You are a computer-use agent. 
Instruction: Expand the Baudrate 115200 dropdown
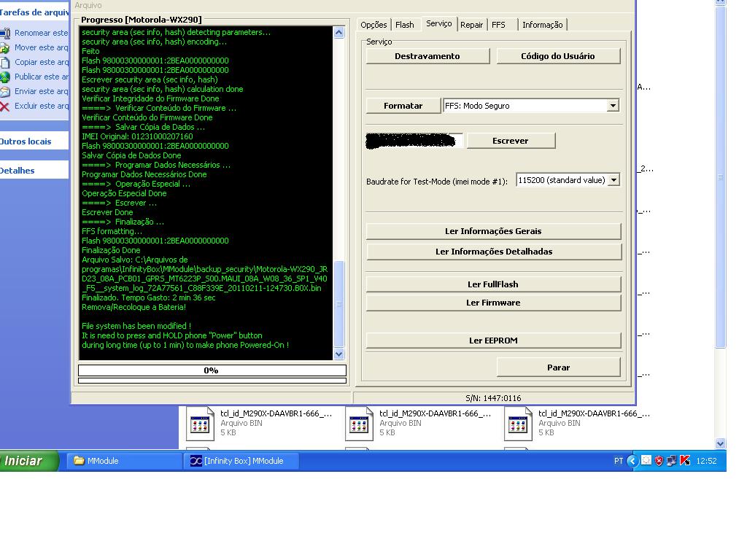click(x=614, y=180)
